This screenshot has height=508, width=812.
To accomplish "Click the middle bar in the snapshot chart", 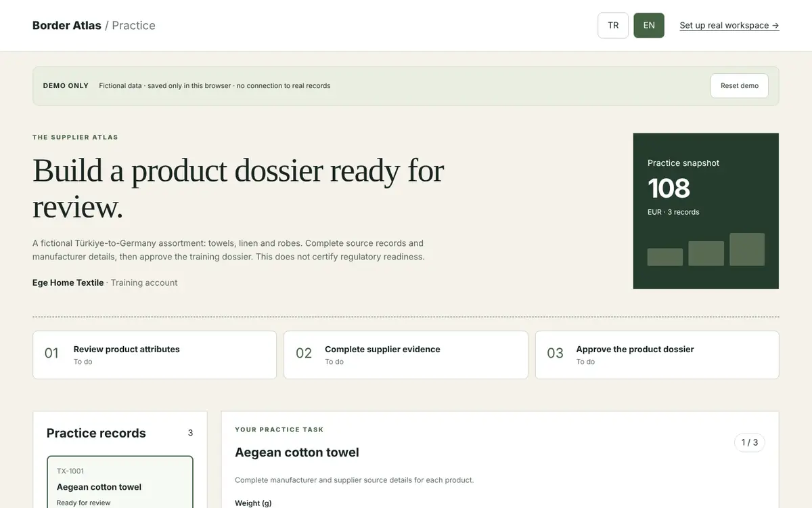I will 706,253.
